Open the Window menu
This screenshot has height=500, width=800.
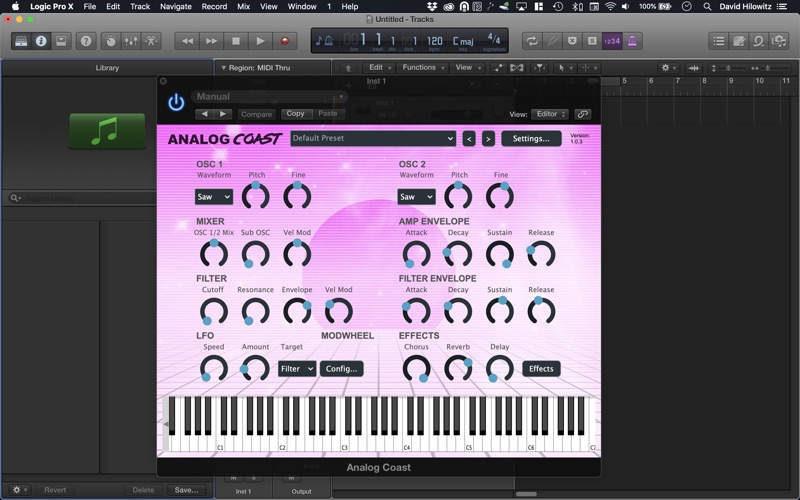click(302, 7)
